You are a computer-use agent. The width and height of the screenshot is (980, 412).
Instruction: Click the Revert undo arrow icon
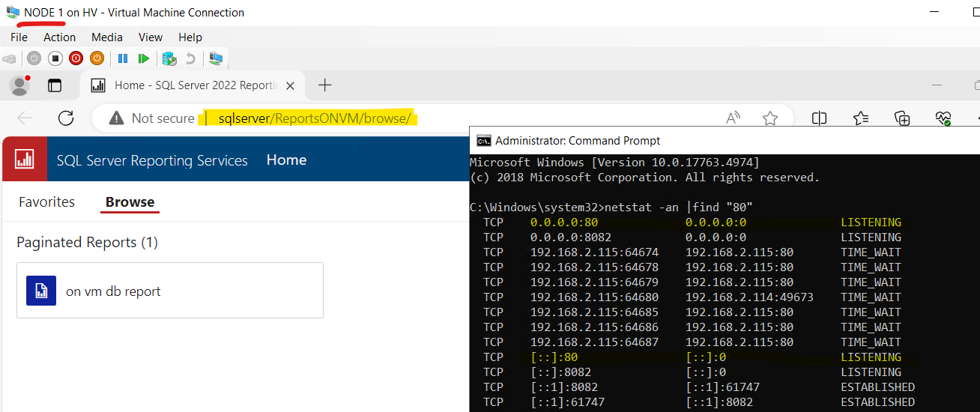pyautogui.click(x=190, y=58)
